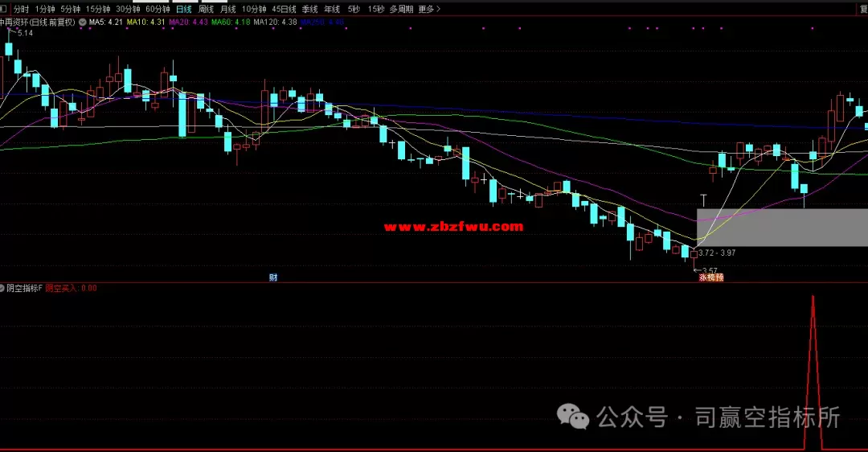Click the MA20: 4.43 value
This screenshot has width=868, height=452.
click(x=188, y=23)
